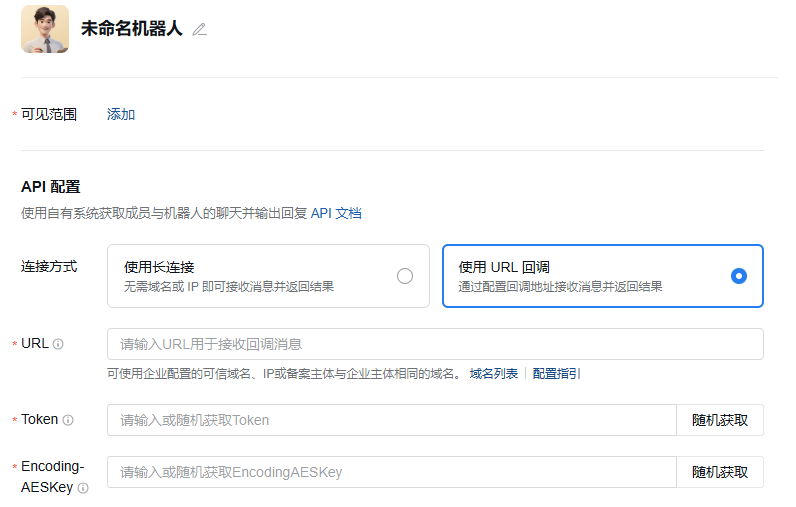Focus the EncodingAESKey input field
The image size is (796, 507).
click(x=391, y=472)
